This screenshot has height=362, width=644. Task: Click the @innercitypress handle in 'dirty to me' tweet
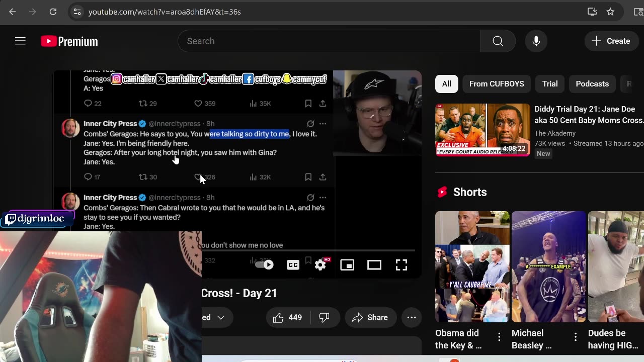[174, 124]
